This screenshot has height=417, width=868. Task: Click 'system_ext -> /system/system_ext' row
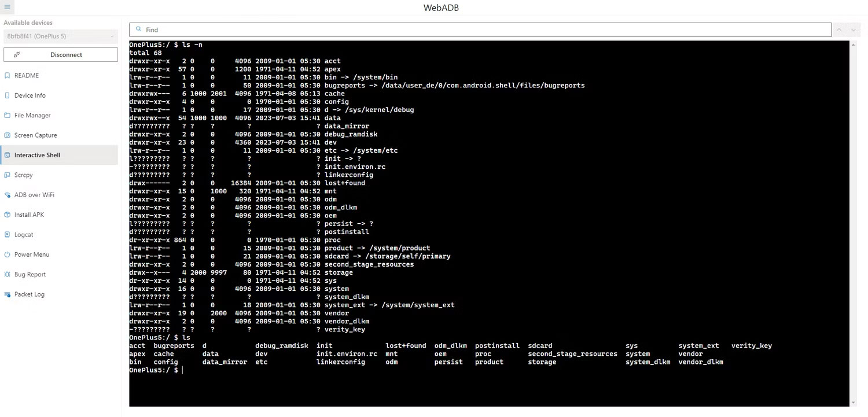292,305
